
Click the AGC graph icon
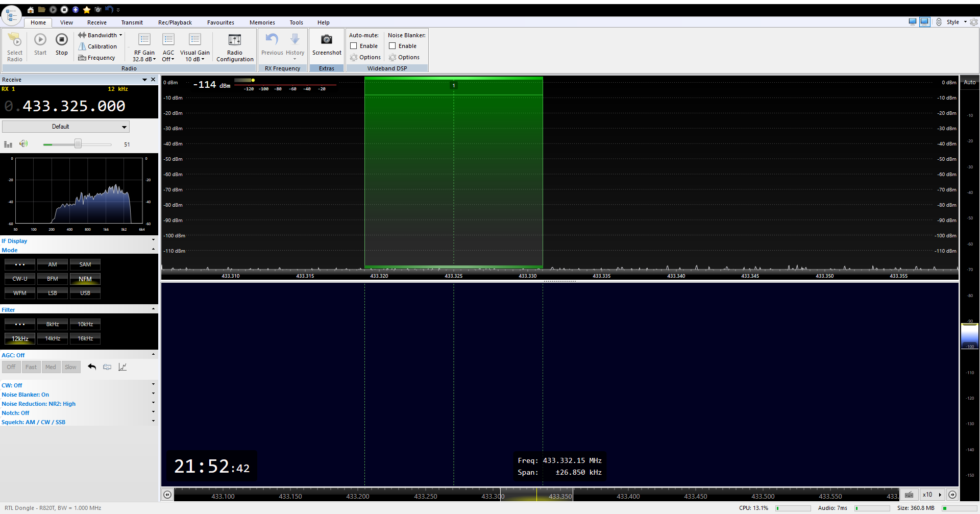tap(122, 367)
